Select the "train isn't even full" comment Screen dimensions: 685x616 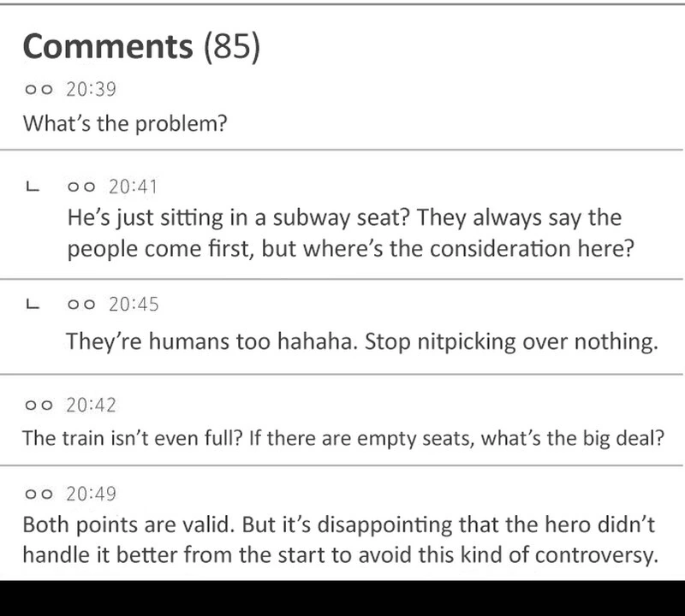(342, 438)
